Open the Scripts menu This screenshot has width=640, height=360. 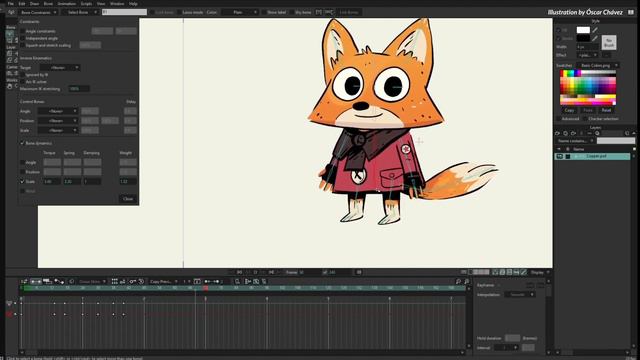pyautogui.click(x=86, y=4)
